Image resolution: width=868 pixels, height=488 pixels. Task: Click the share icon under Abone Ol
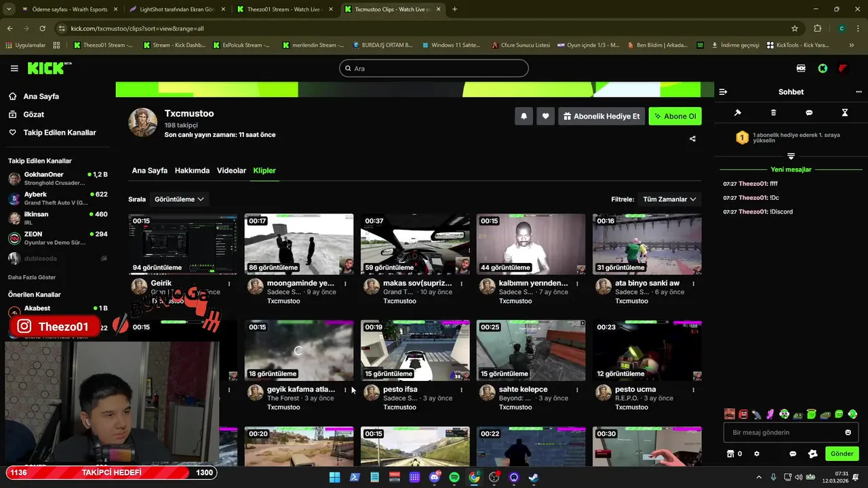(x=692, y=139)
